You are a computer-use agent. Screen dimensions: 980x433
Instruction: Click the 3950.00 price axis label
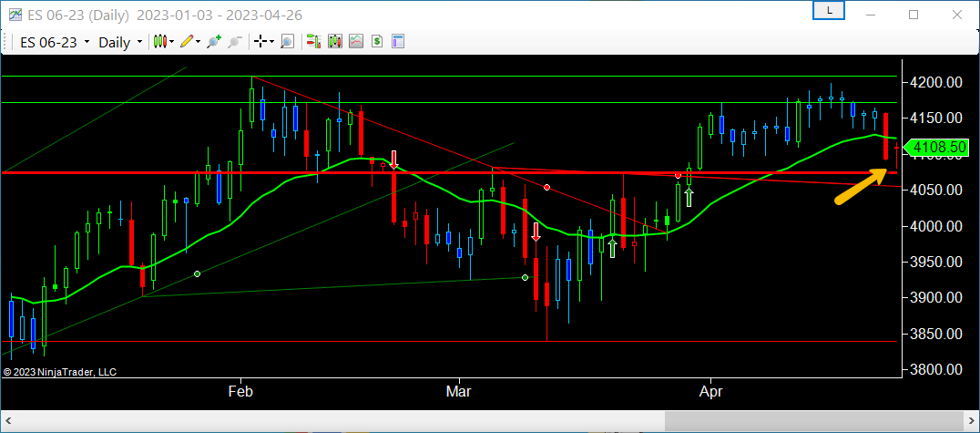point(934,263)
